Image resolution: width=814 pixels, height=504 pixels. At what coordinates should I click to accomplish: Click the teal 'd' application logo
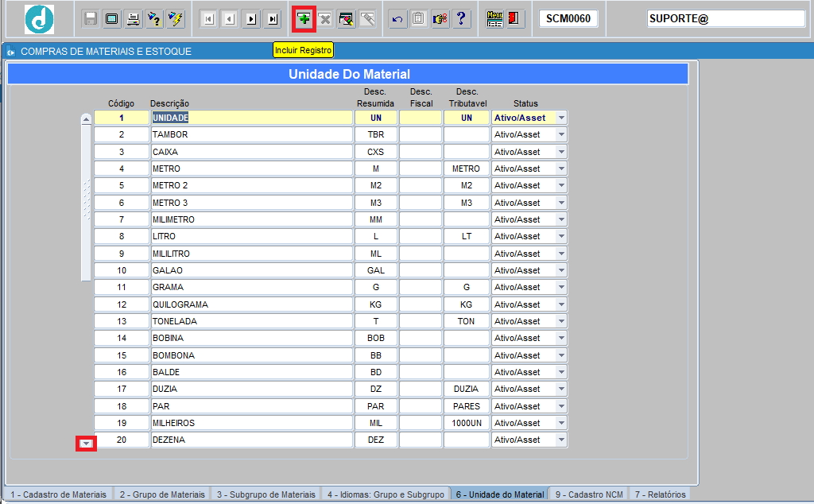click(x=39, y=19)
